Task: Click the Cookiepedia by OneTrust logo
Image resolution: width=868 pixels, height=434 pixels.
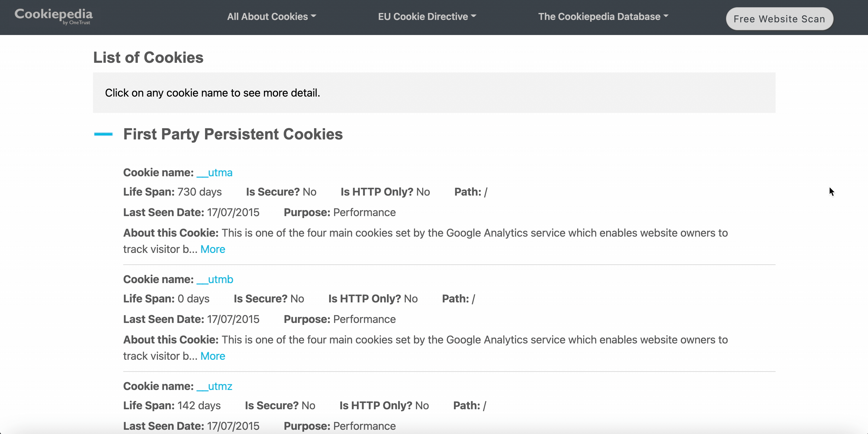Action: [x=53, y=16]
